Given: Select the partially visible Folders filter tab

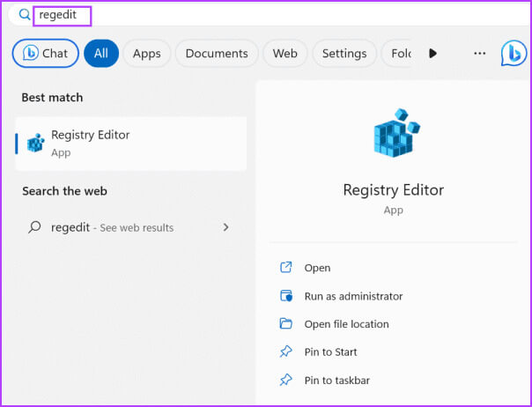Looking at the screenshot, I should 397,53.
